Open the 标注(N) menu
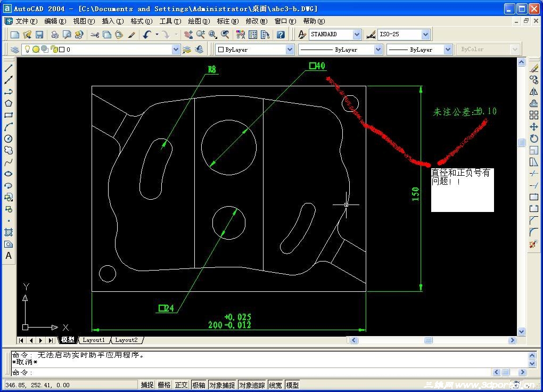543x392 pixels. tap(228, 21)
